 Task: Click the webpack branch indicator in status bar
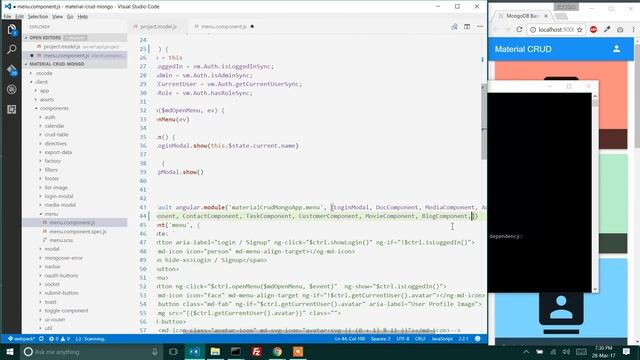click(22, 339)
